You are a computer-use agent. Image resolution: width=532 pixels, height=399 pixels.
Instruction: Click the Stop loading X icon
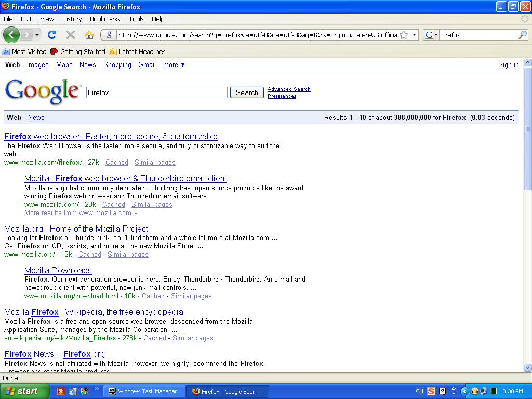coord(71,35)
